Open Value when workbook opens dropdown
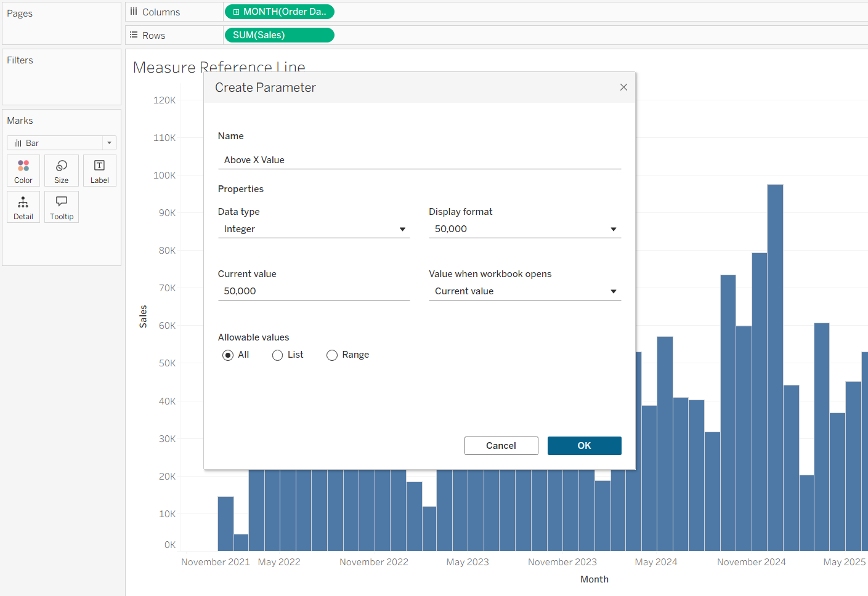The image size is (868, 596). click(524, 291)
